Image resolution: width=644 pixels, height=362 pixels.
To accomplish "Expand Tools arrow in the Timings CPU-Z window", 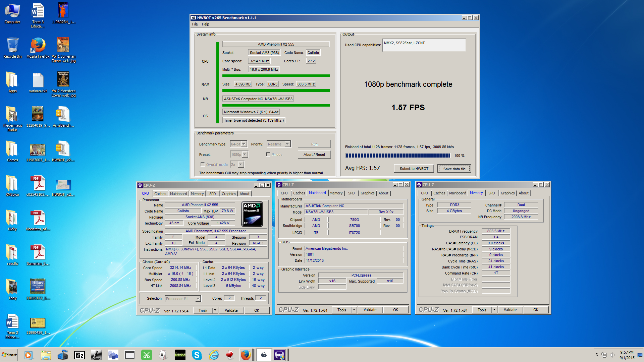I will point(494,310).
